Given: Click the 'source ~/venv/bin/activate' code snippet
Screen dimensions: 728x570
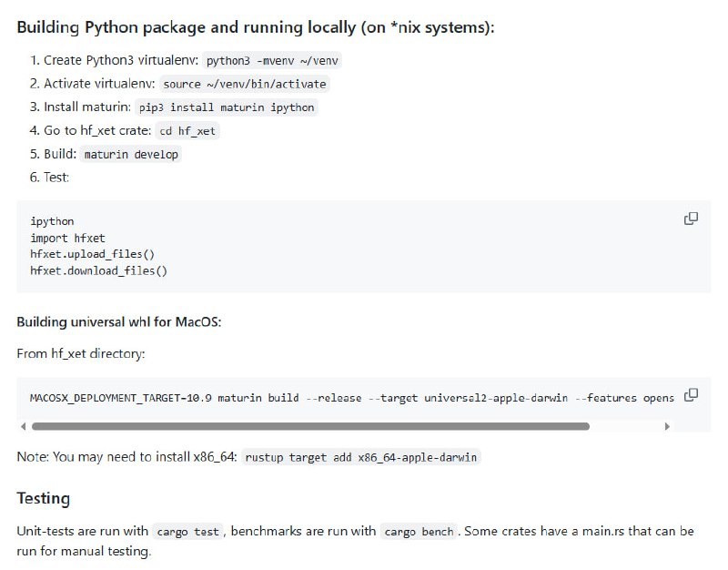Looking at the screenshot, I should pos(244,84).
